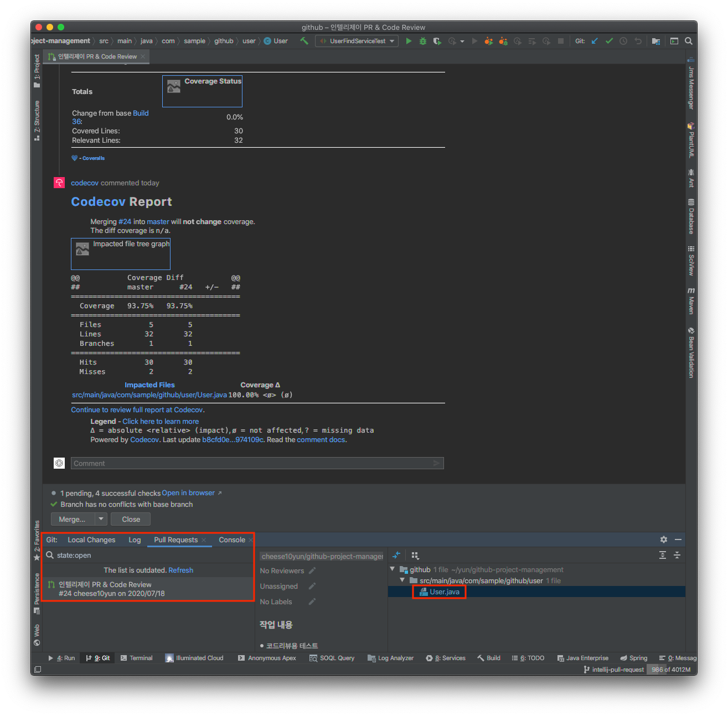Open Git history clock icon
Viewport: 728px width, 716px height.
(x=623, y=41)
